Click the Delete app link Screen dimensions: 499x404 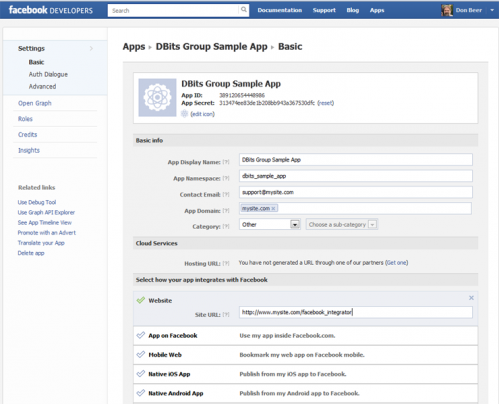31,253
